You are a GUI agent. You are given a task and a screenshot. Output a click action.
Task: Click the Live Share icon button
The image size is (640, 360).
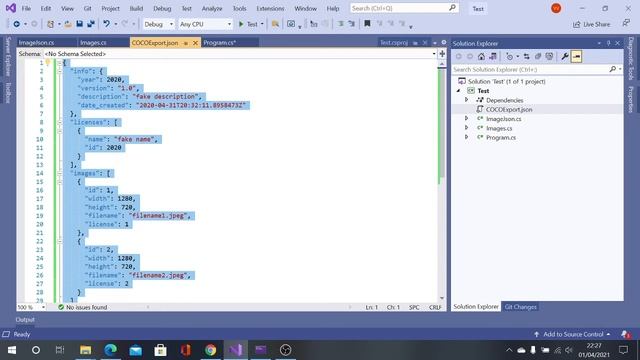(x=591, y=24)
